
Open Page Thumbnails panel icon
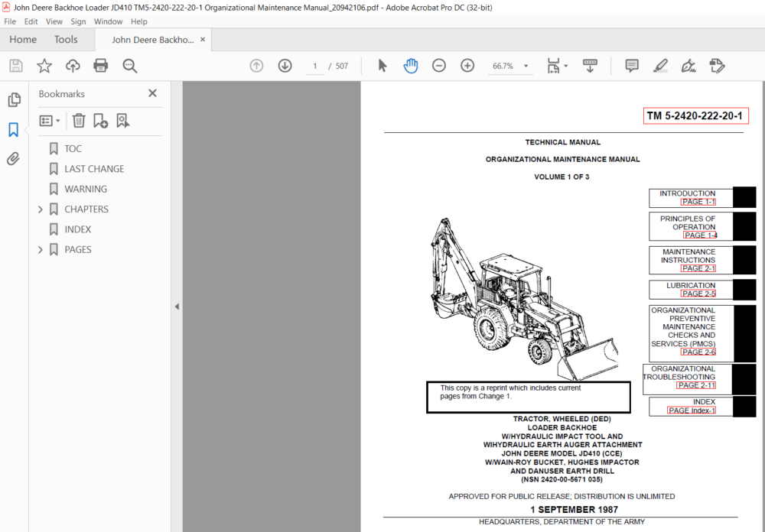coord(14,100)
